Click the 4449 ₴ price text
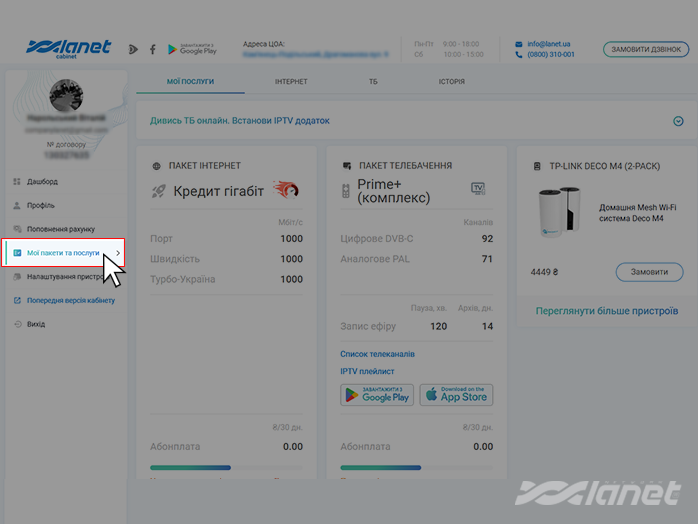The width and height of the screenshot is (698, 524). click(x=544, y=272)
